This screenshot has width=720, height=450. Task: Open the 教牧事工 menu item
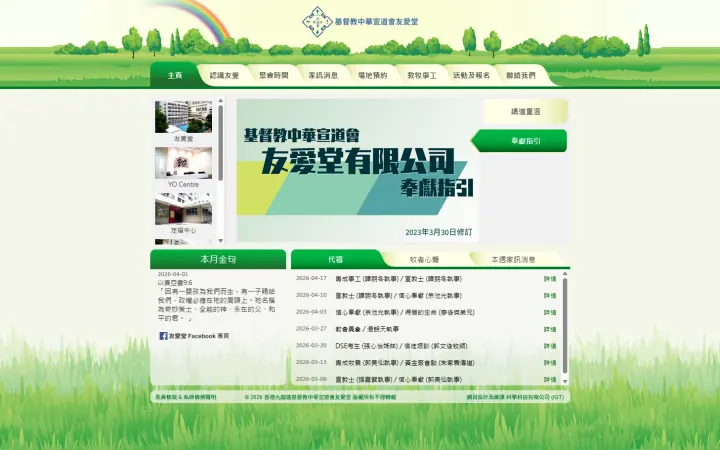click(x=422, y=75)
